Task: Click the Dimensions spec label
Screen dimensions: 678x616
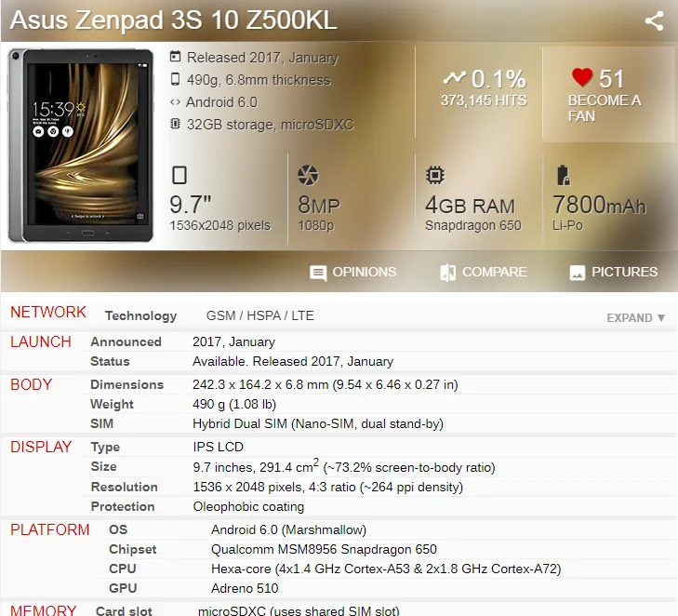Action: (x=127, y=384)
